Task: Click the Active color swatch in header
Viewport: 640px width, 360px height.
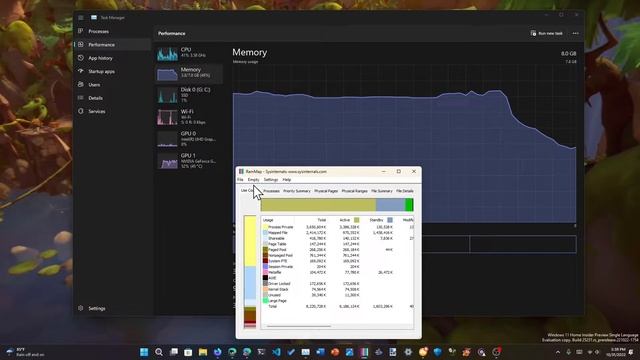Action: point(357,220)
